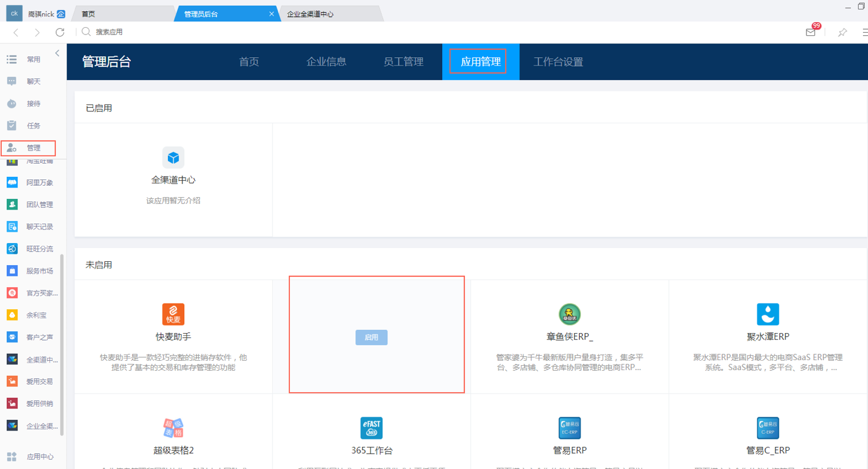Click the 管理后台 title text
868x469 pixels.
[x=107, y=62]
